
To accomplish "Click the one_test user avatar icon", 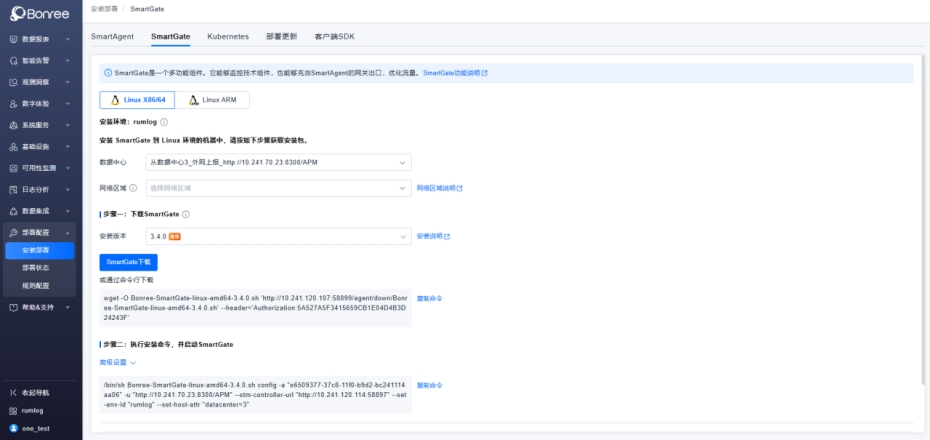I will (x=14, y=428).
